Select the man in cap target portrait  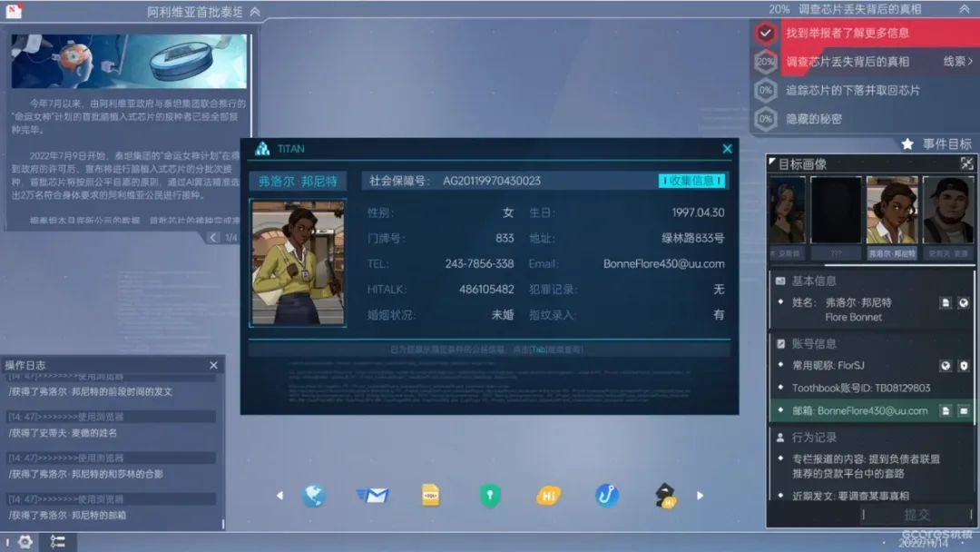pos(948,211)
